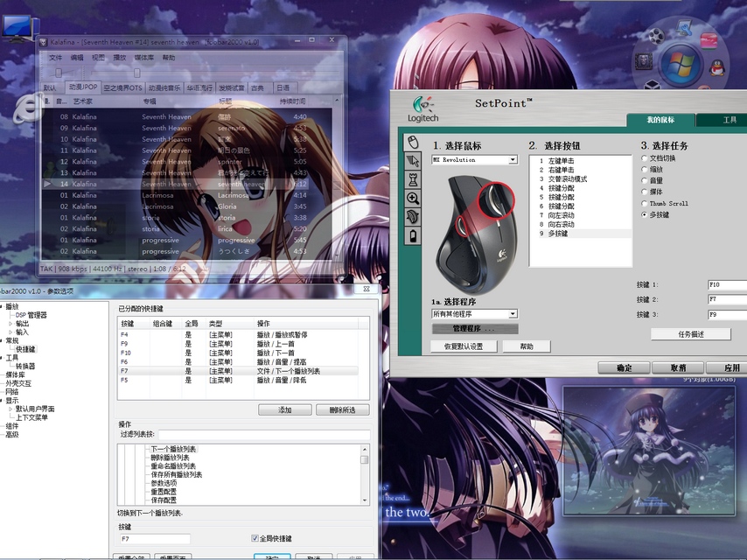Open the battery status icon in SetPoint sidebar

coord(413,236)
